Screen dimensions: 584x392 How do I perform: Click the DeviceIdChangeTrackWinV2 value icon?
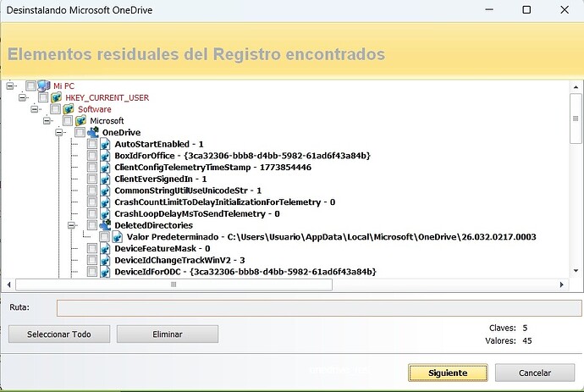pyautogui.click(x=105, y=260)
